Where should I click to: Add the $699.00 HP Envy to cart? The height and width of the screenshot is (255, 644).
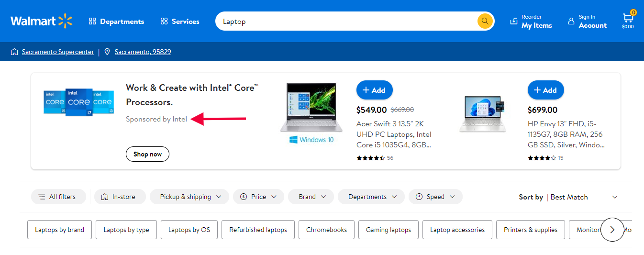[x=545, y=90]
